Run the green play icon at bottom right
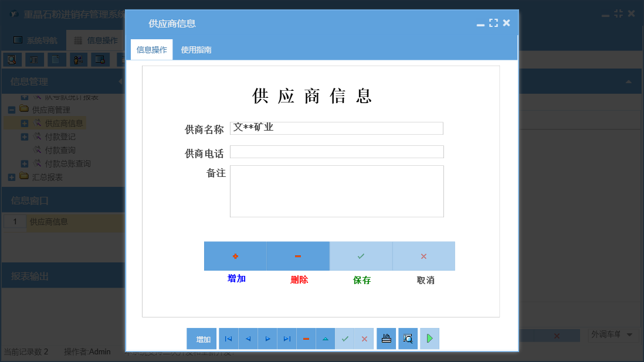Viewport: 644px width, 362px height. [429, 339]
